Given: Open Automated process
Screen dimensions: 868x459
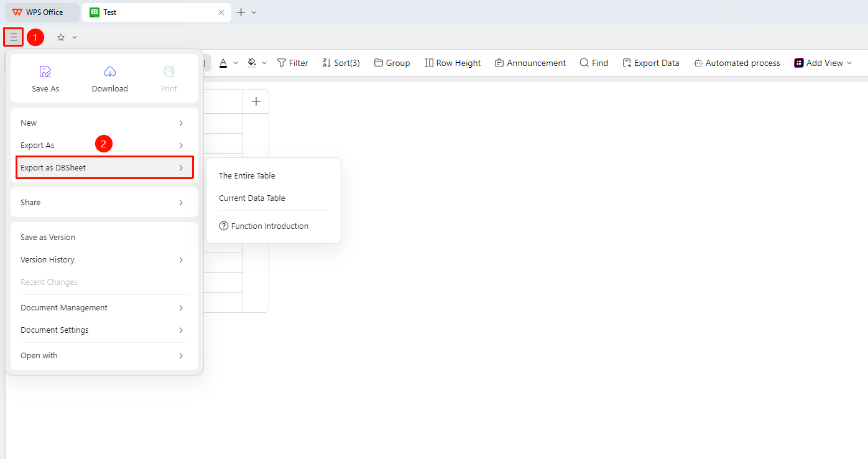Looking at the screenshot, I should pos(737,63).
